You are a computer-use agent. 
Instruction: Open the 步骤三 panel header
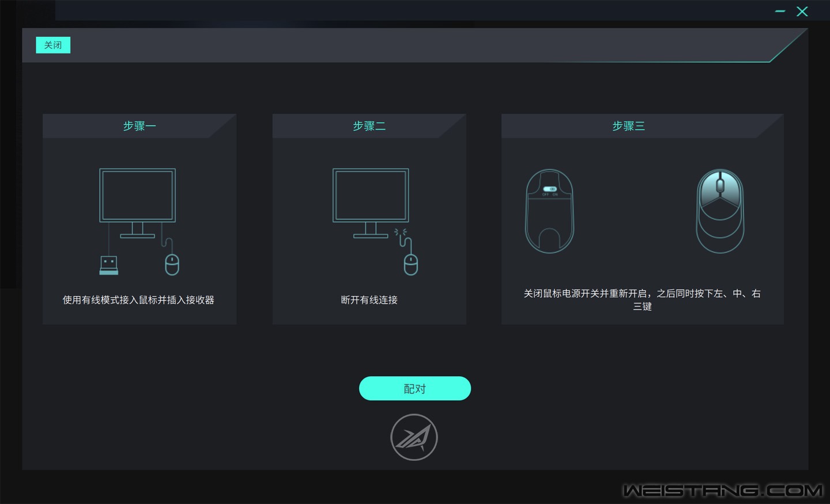(x=628, y=126)
